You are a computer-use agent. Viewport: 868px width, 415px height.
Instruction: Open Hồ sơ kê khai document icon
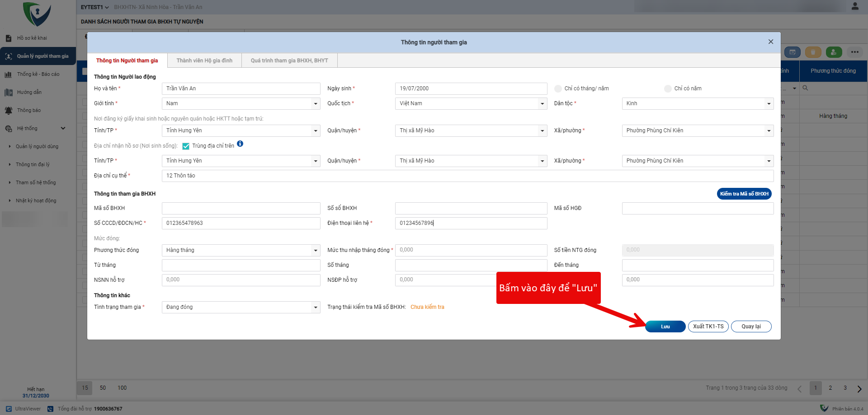click(x=8, y=38)
